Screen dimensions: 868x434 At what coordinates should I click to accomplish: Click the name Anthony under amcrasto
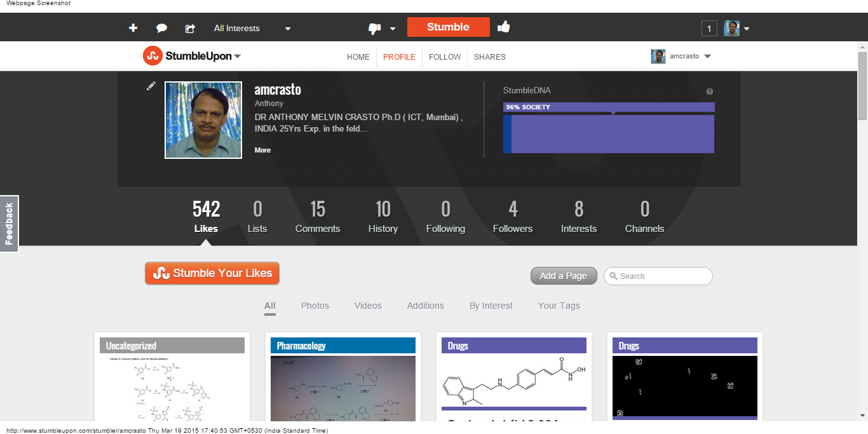tap(269, 104)
